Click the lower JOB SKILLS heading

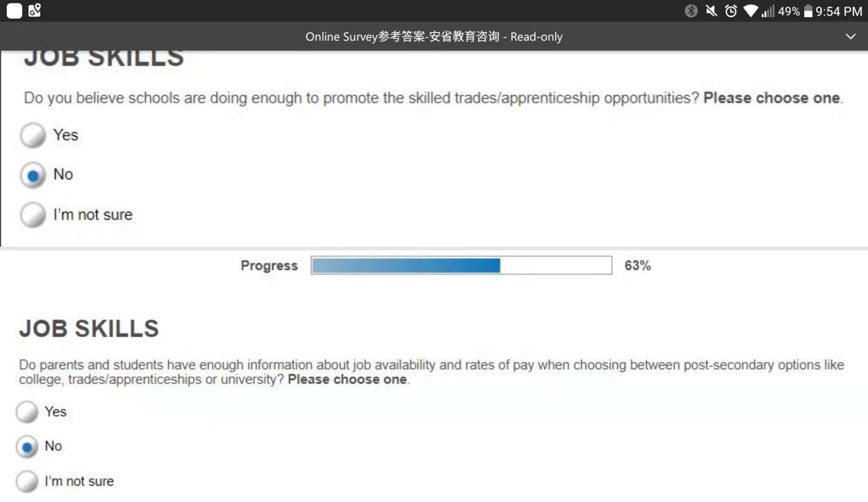click(89, 329)
